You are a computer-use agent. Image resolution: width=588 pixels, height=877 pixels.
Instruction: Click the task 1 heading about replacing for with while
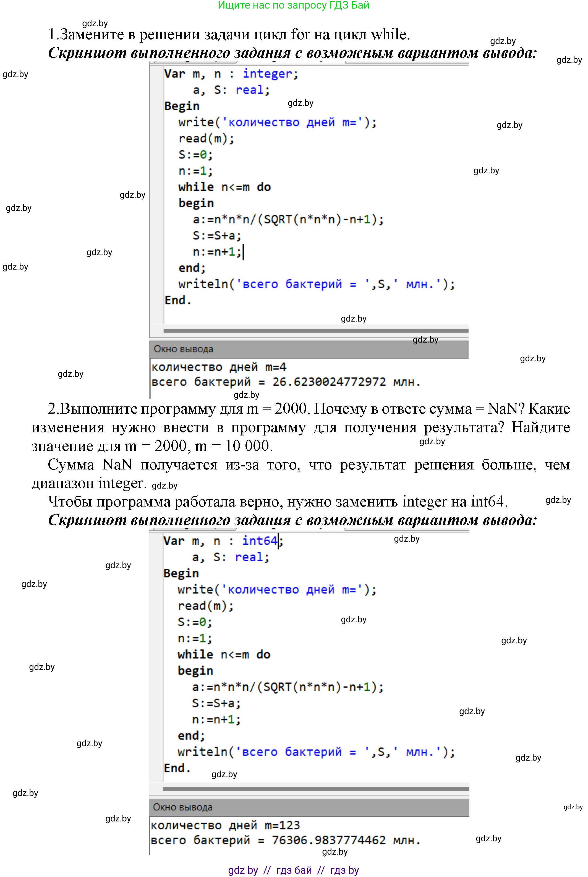[229, 35]
